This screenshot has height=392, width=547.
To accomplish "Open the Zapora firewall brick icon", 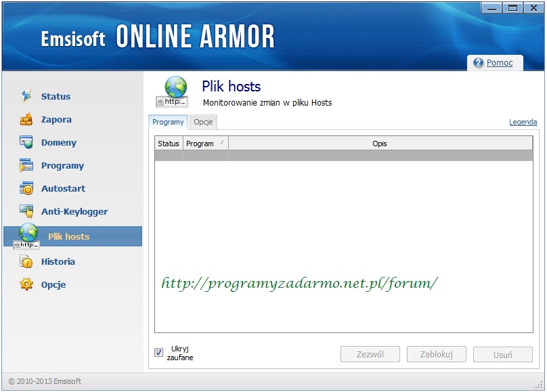I will (26, 120).
